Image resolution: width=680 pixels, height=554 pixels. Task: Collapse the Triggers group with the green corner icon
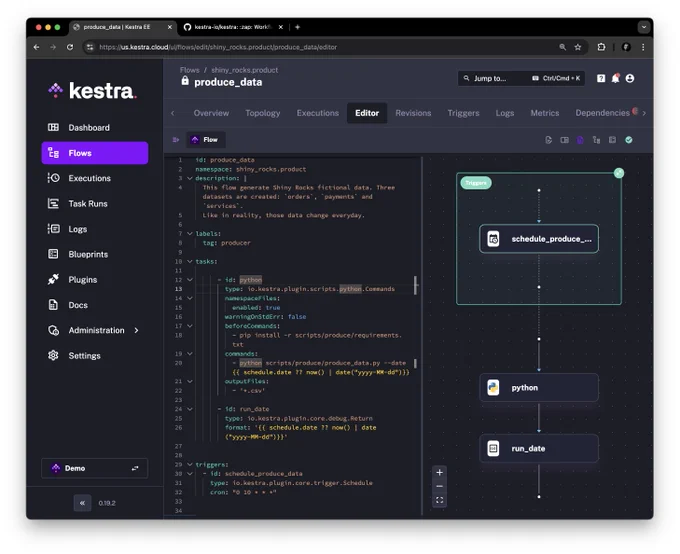[619, 173]
